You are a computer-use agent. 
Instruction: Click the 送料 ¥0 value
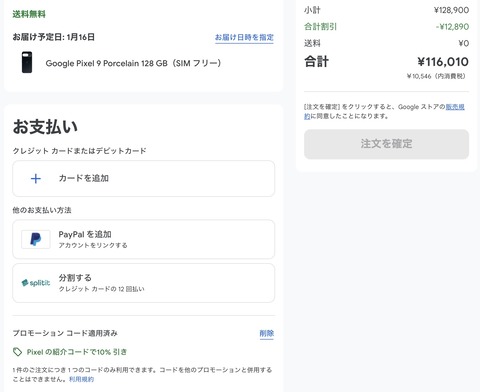(464, 43)
